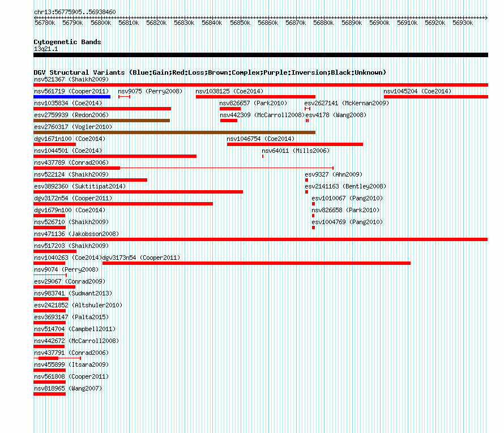Click the Cytogenetic Bands track title
The height and width of the screenshot is (433, 504).
point(67,42)
